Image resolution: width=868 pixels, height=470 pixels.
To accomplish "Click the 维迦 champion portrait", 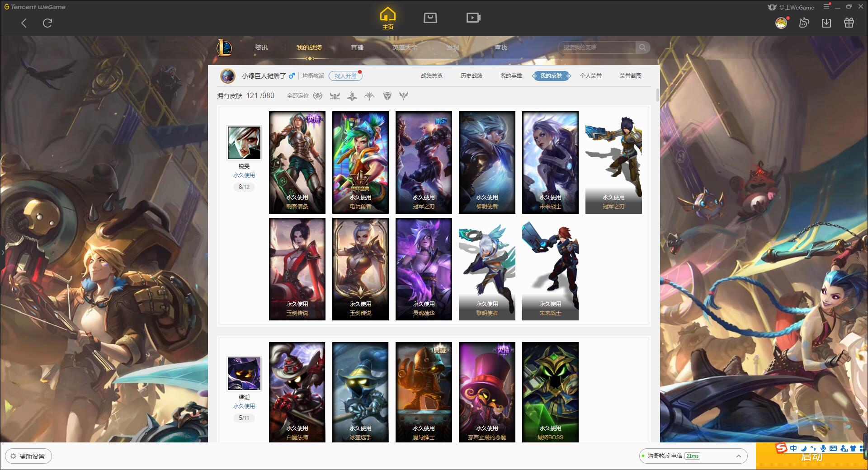I will 244,374.
